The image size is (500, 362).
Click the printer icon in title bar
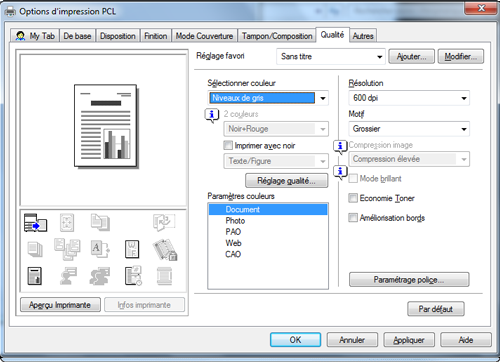click(10, 12)
